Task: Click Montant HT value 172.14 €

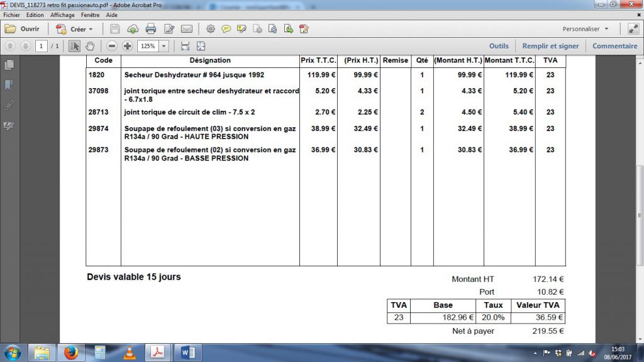Action: click(548, 279)
